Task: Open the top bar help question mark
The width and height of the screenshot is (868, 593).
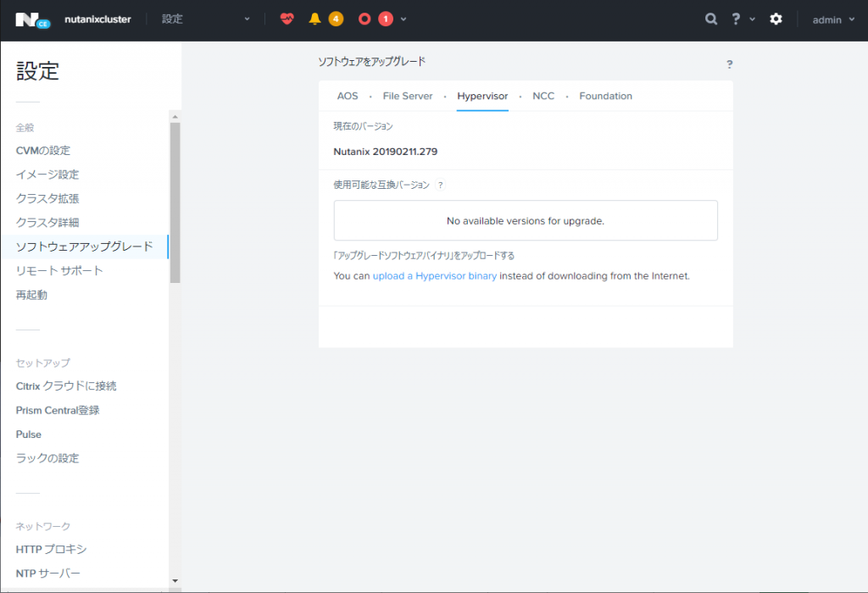Action: [736, 19]
